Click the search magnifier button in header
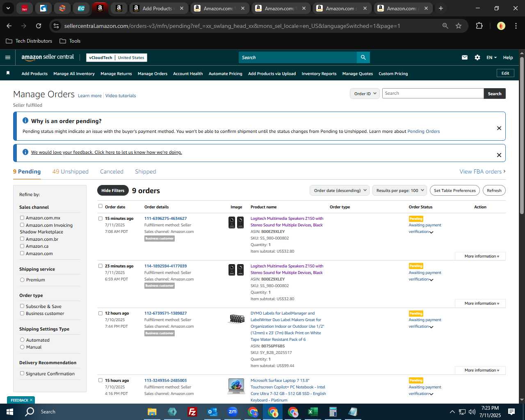 click(x=363, y=57)
